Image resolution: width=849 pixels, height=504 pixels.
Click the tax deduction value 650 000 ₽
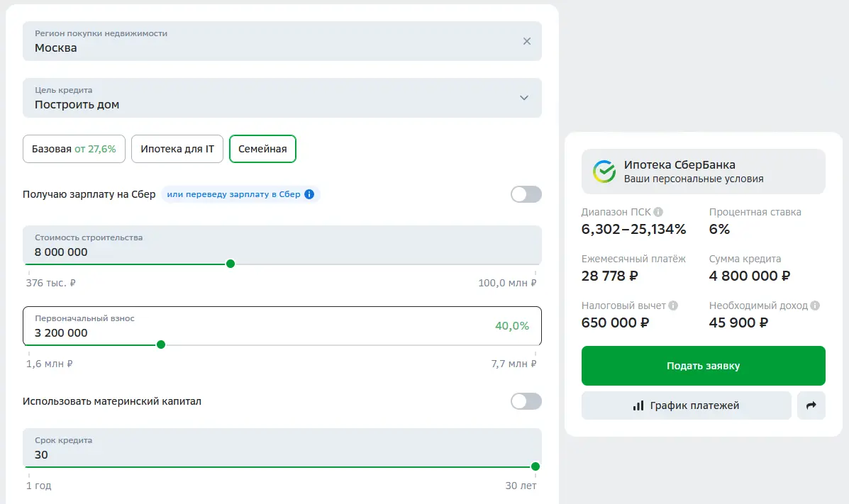click(x=615, y=323)
